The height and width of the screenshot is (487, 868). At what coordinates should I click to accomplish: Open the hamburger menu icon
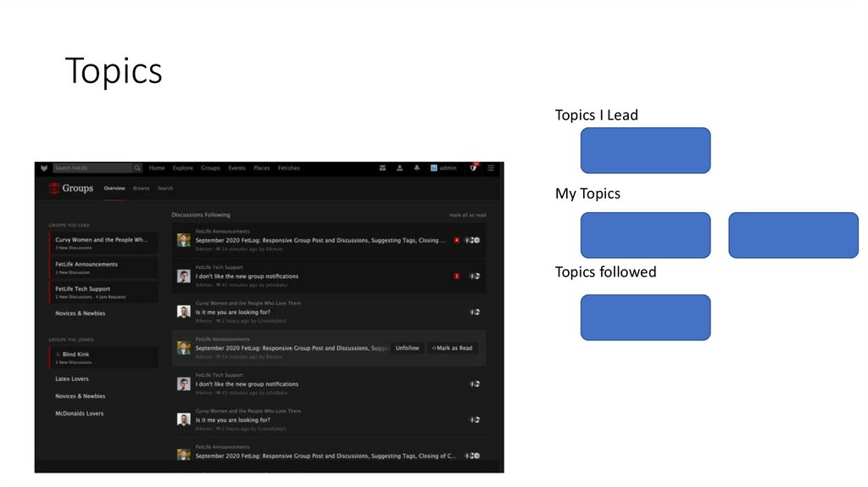click(491, 168)
